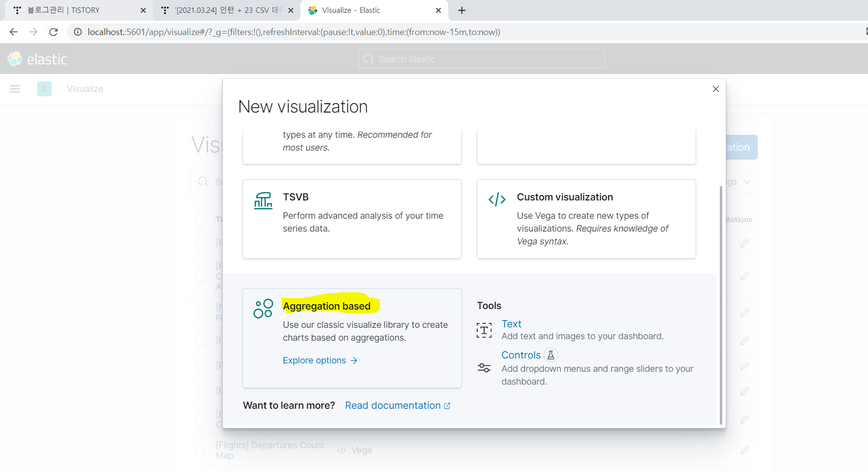Close the TISTORY browser tab
This screenshot has height=472, width=868.
click(143, 10)
